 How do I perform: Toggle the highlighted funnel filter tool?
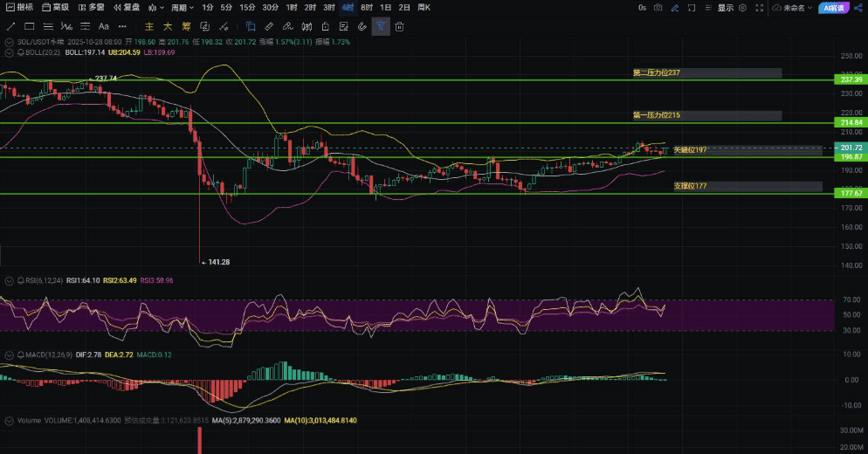point(381,26)
